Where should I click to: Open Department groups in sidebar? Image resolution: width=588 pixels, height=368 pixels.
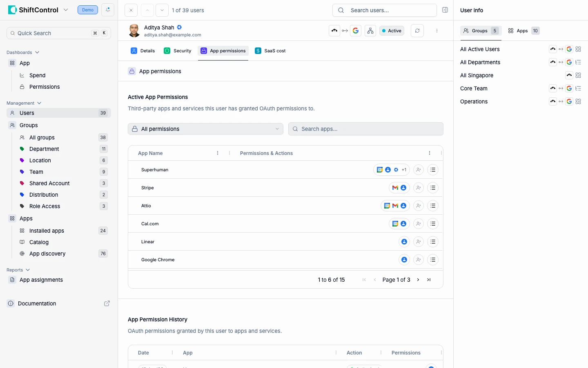pos(64,149)
